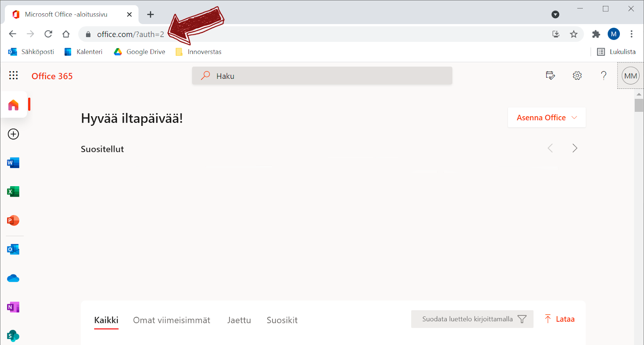Open PowerPoint from the sidebar
The width and height of the screenshot is (644, 345).
(13, 220)
